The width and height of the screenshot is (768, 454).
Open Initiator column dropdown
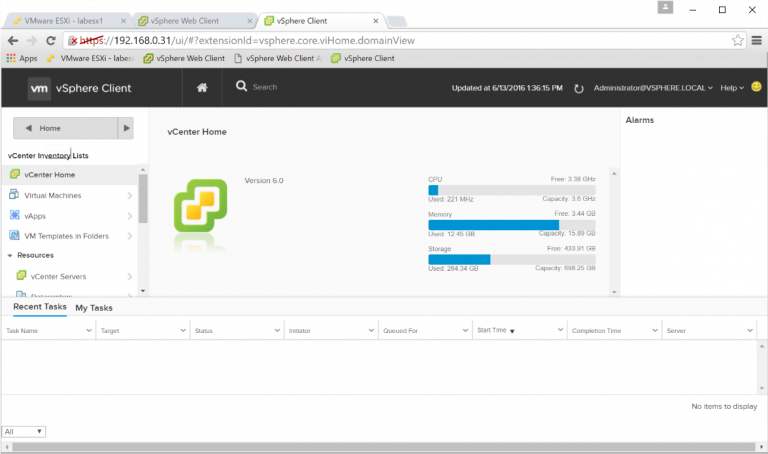(371, 330)
